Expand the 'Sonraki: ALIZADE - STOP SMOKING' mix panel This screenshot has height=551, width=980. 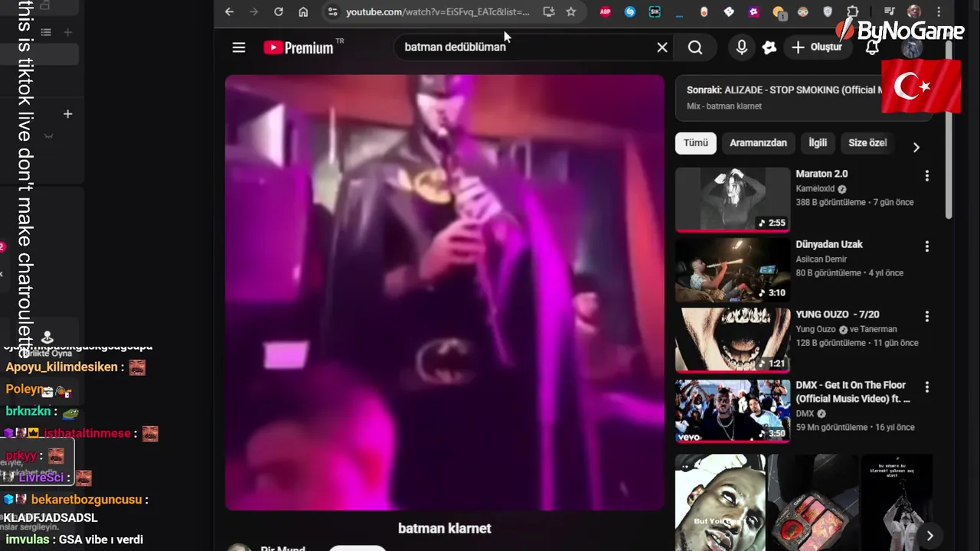pyautogui.click(x=804, y=98)
